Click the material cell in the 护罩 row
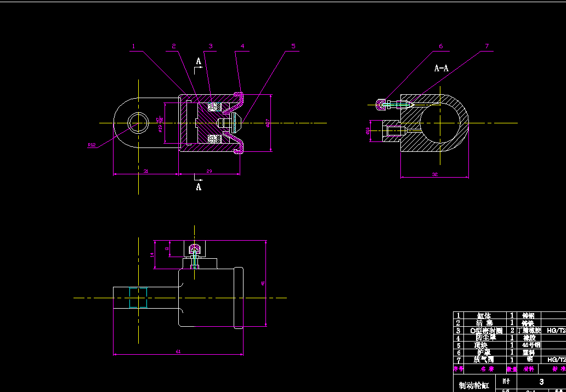 coord(529,353)
